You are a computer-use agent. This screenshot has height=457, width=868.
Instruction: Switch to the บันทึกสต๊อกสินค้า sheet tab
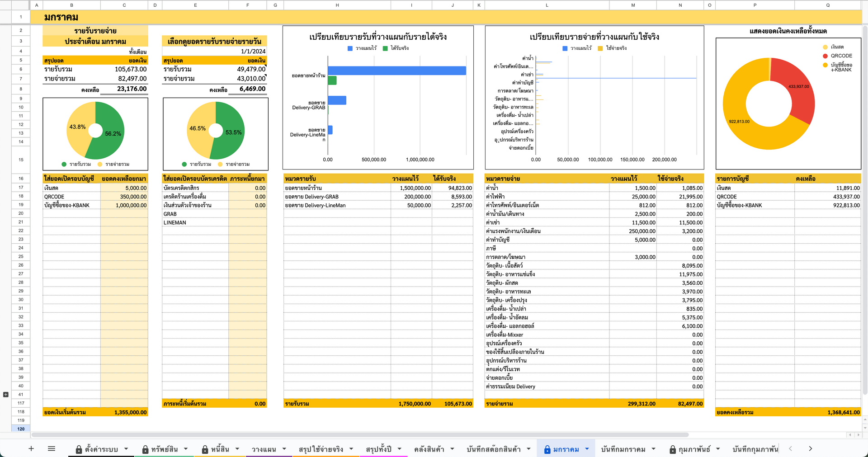494,449
